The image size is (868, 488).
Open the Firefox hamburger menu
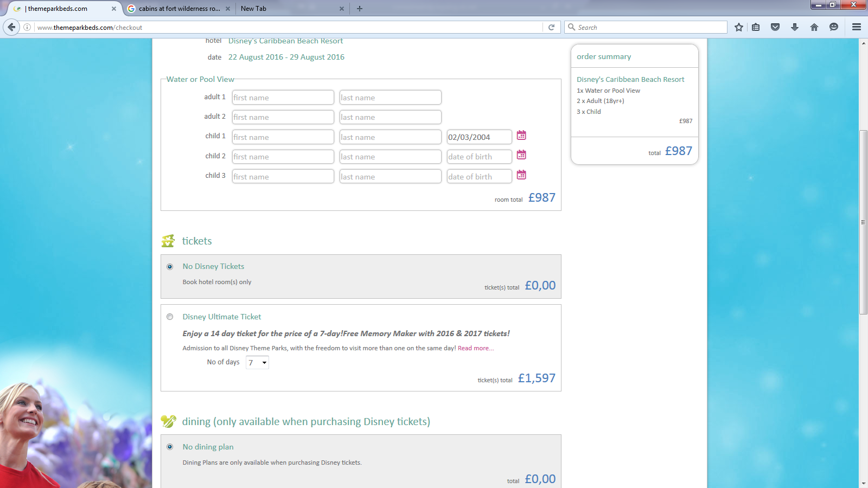point(857,27)
